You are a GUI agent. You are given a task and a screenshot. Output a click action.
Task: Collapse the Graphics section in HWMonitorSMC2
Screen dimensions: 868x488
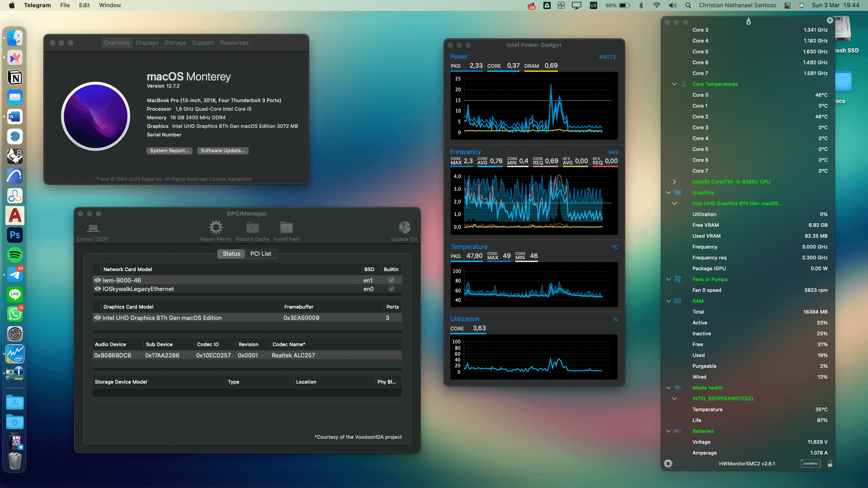pos(668,192)
